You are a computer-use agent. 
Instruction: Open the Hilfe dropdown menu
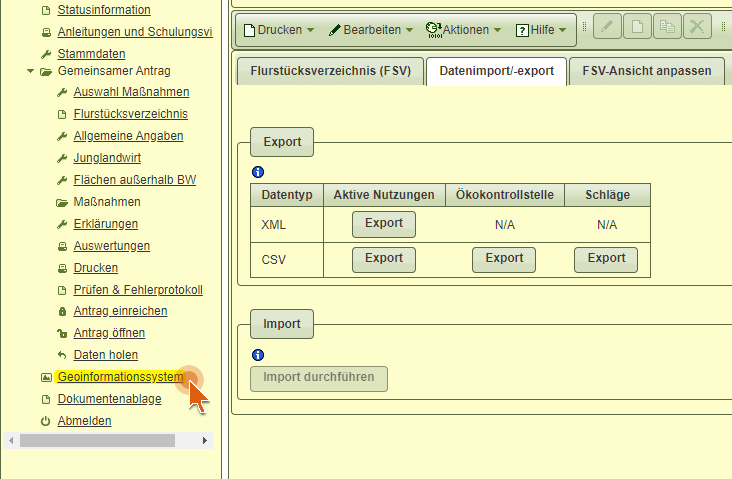pyautogui.click(x=541, y=30)
